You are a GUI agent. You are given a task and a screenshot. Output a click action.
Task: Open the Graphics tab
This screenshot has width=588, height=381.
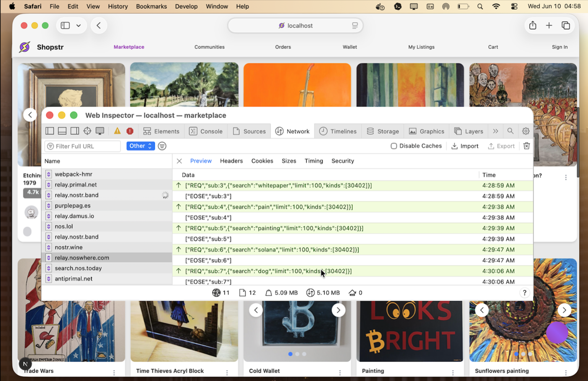coord(426,131)
